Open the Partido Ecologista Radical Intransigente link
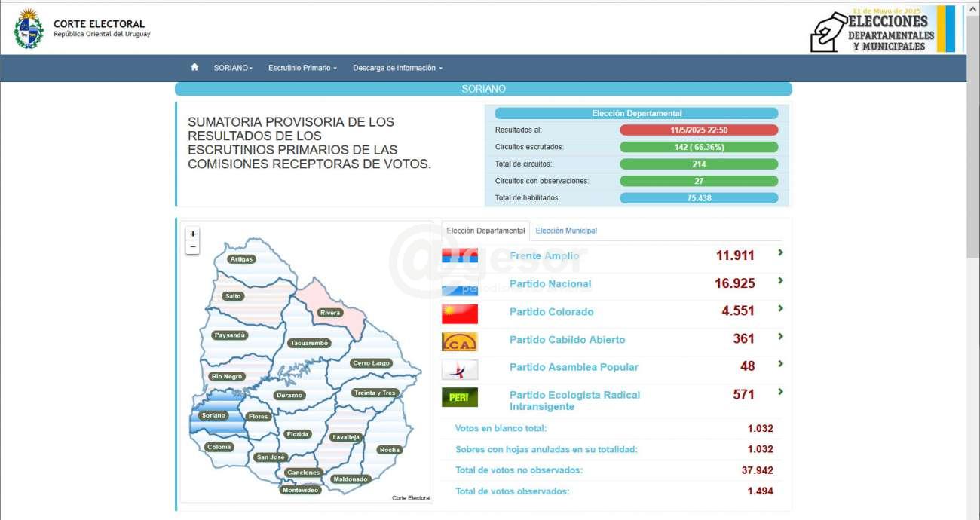The image size is (980, 520). point(574,400)
